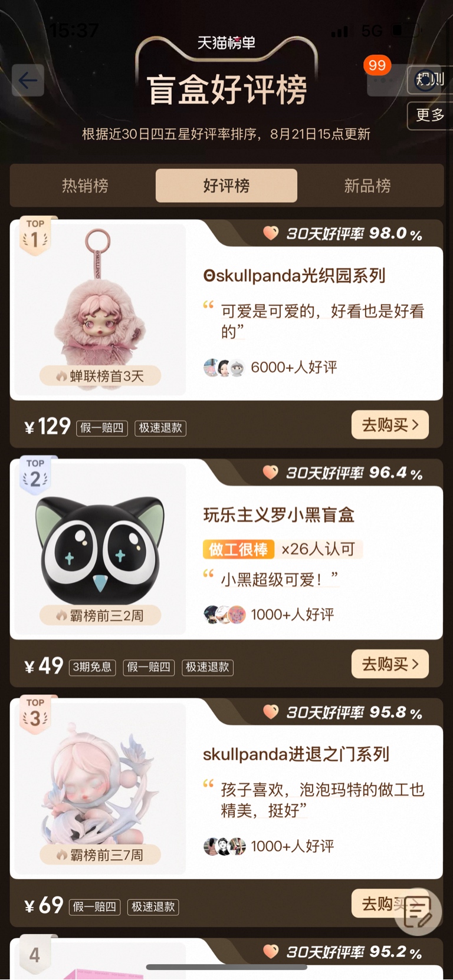The image size is (453, 980).
Task: Tap reviewer avatars next to 6000+人好评
Action: pyautogui.click(x=224, y=368)
